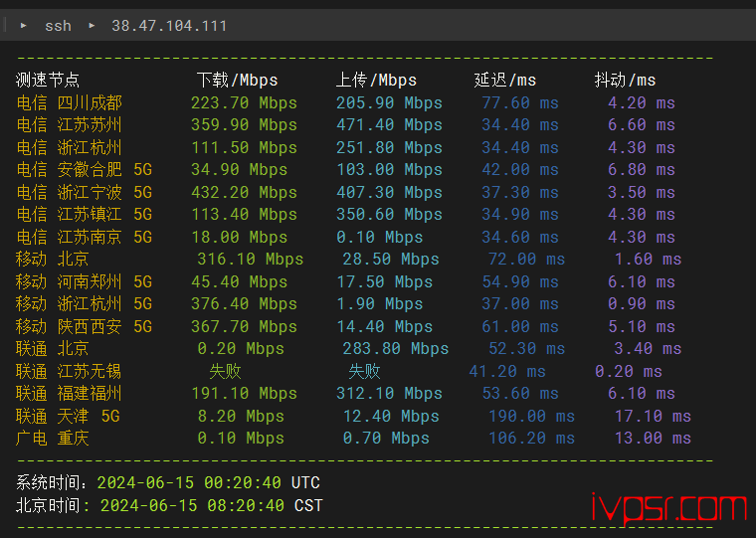Screen dimensions: 756x538
Task: Click the 432.20 Mbps download value
Action: [x=244, y=192]
